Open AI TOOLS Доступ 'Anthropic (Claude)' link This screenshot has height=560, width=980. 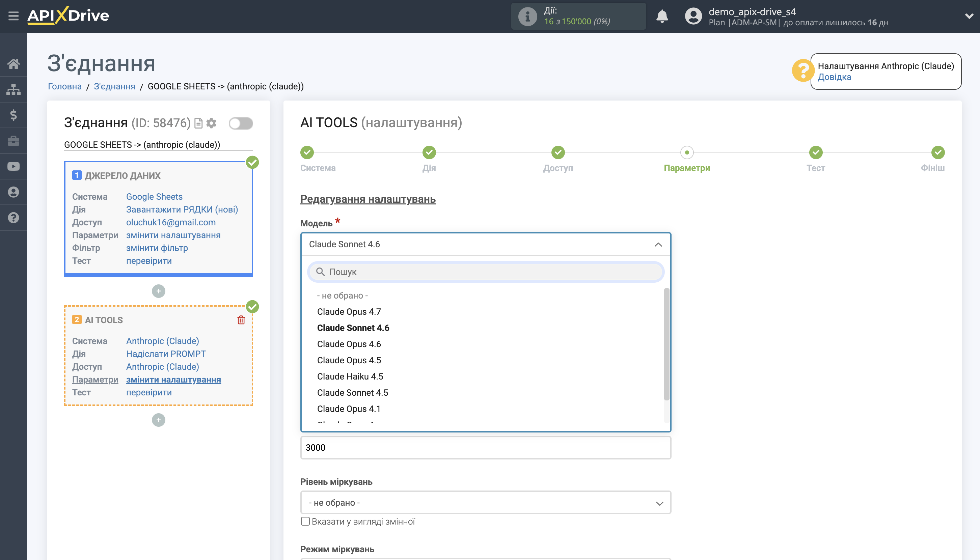click(x=162, y=367)
